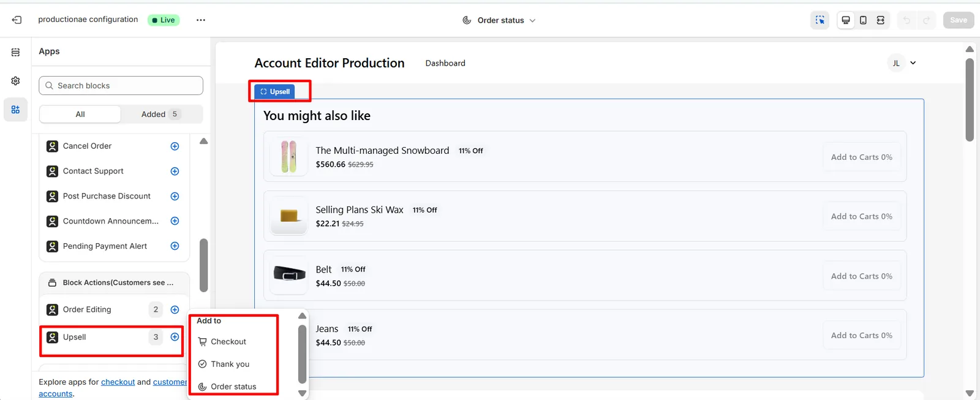Add the Pending Payment Alert block
The width and height of the screenshot is (980, 400).
tap(175, 246)
